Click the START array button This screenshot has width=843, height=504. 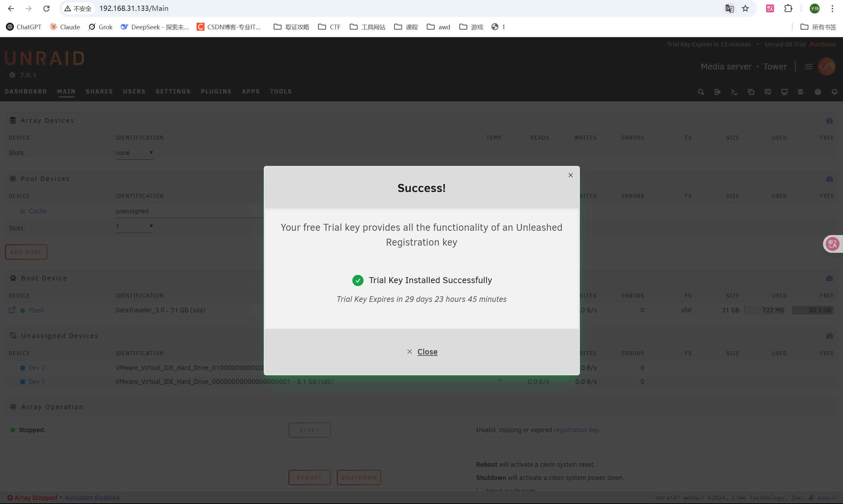coord(310,430)
